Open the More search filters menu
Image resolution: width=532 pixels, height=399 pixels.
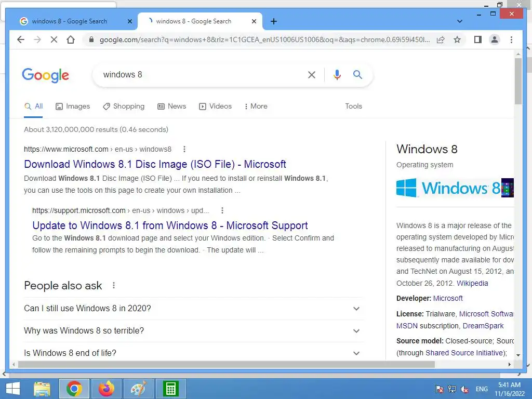[x=256, y=106]
